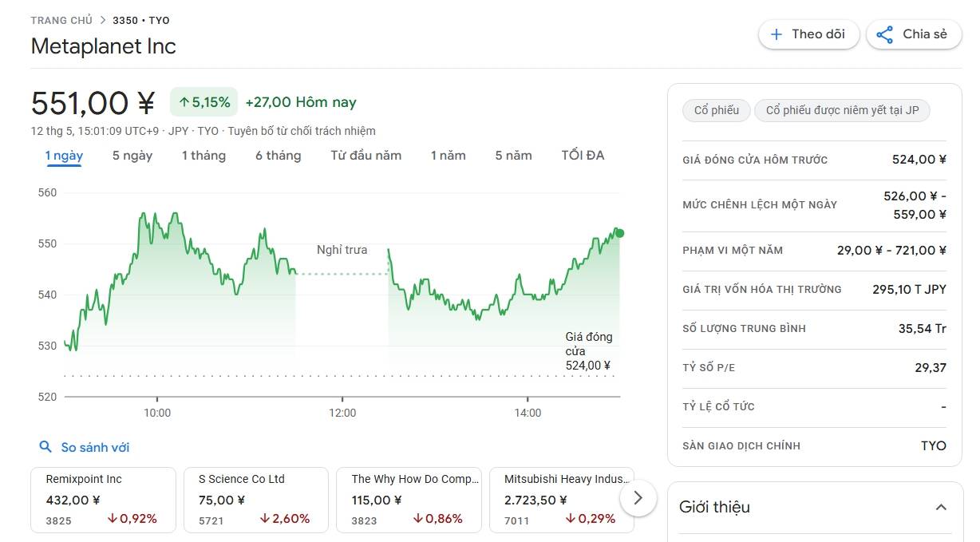Collapse the Giới thiệu section chevron
Viewport: 980px width, 542px height.
click(941, 507)
